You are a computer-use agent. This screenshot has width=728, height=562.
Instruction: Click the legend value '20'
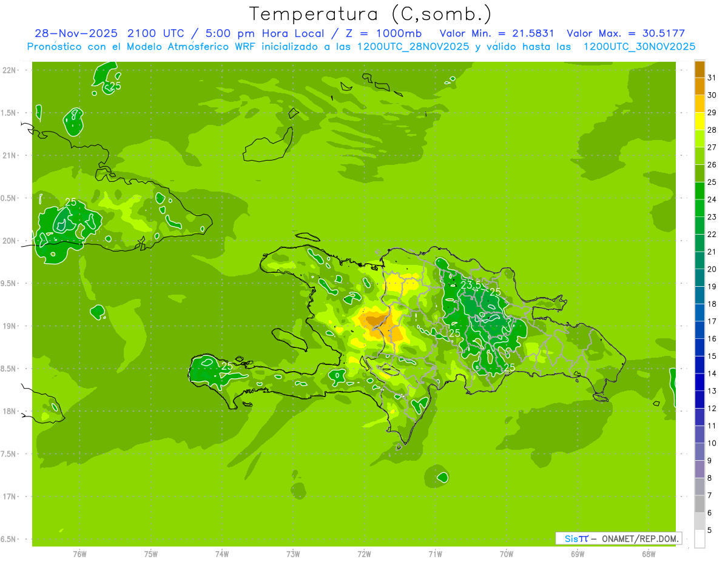[712, 269]
